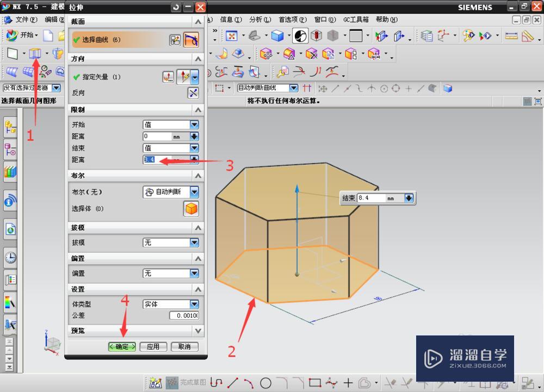Toggle the stop-at-intersection icon beside curve rule
This screenshot has width=544, height=392.
coord(307,88)
